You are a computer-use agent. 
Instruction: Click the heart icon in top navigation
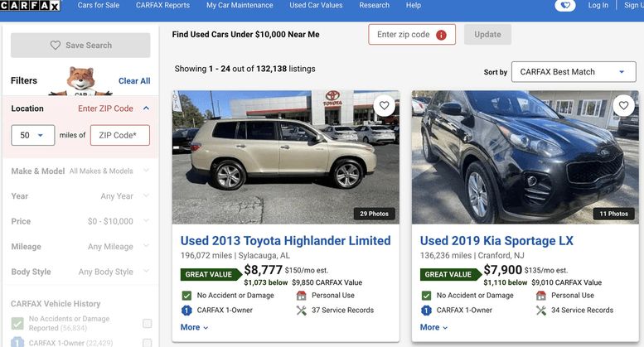pyautogui.click(x=564, y=6)
